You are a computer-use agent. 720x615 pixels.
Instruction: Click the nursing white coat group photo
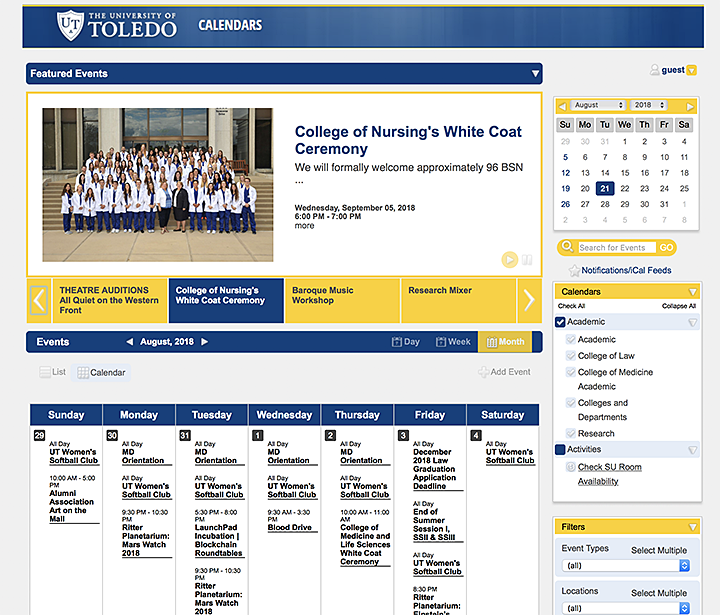tap(158, 185)
